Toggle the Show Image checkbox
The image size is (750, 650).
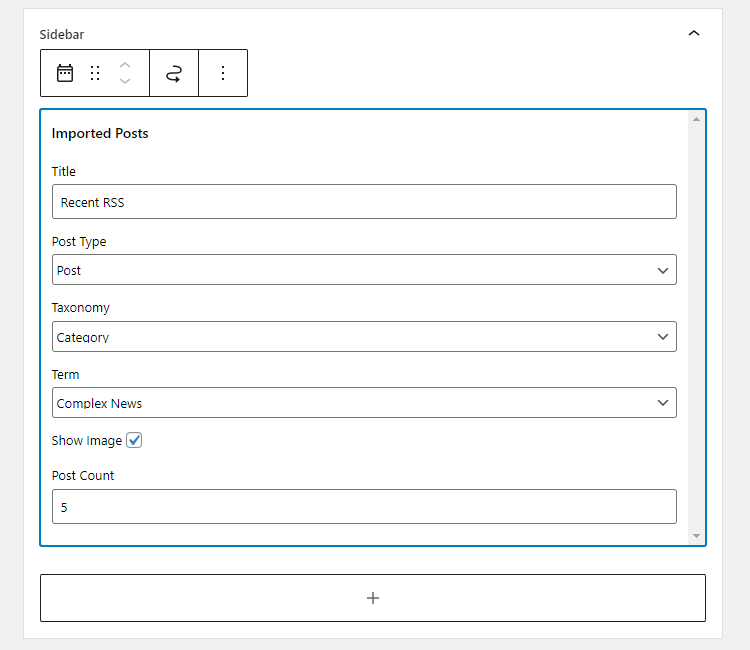pos(134,440)
